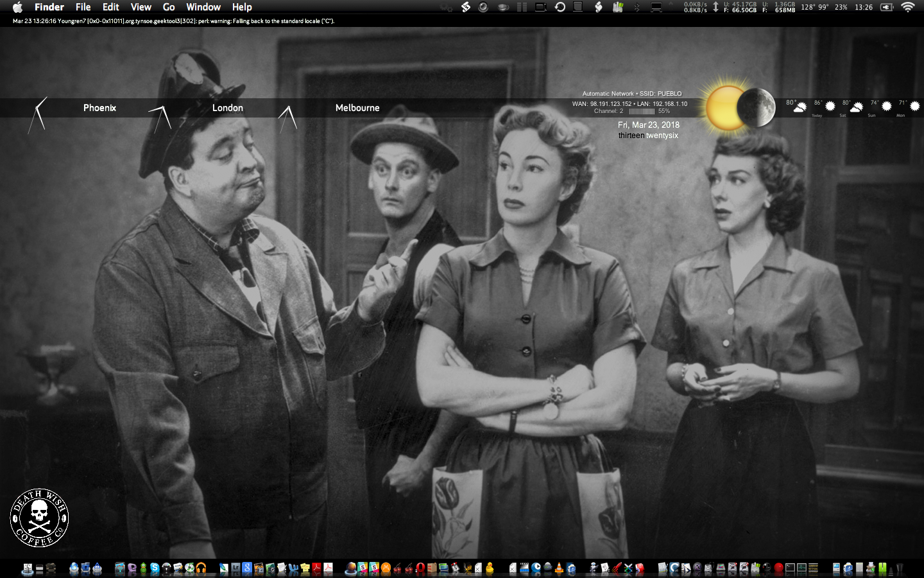924x578 pixels.
Task: Open Activity Monitor graph icon in the Dock
Action: (801, 568)
